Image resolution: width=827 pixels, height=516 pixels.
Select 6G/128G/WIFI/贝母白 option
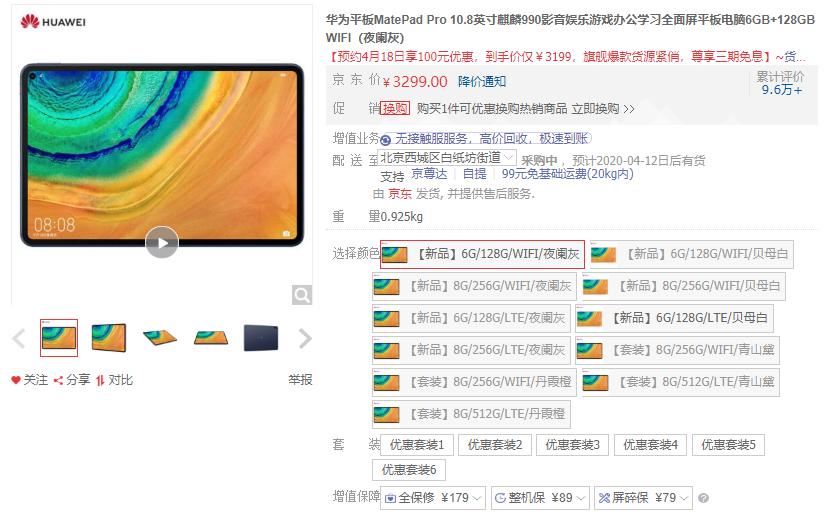(x=691, y=254)
